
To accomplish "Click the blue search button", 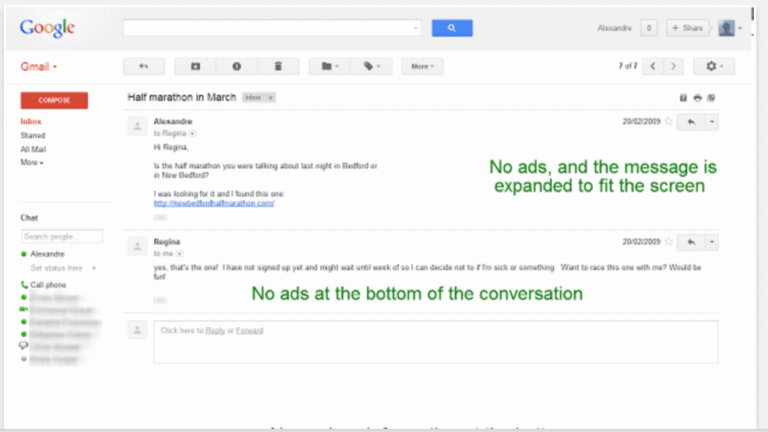I will click(x=451, y=28).
